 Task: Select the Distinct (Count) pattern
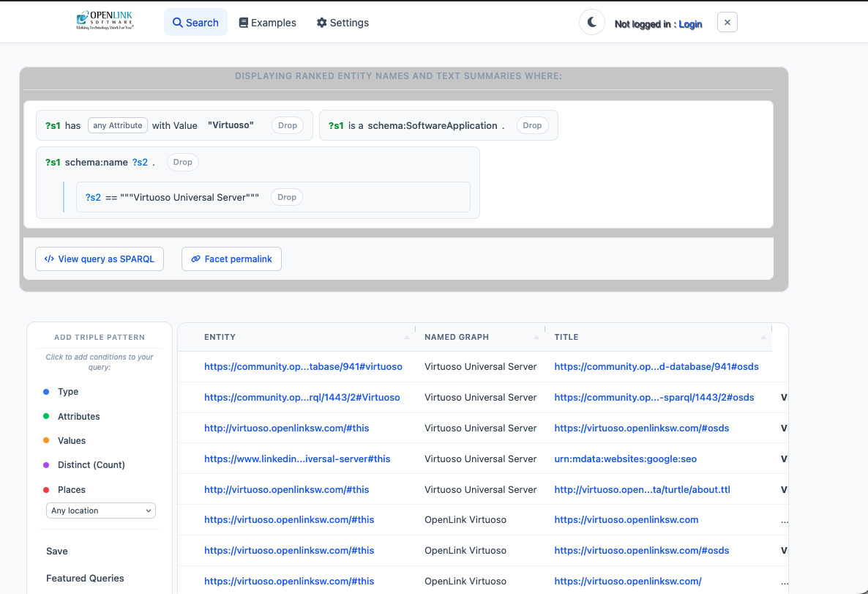tap(91, 465)
